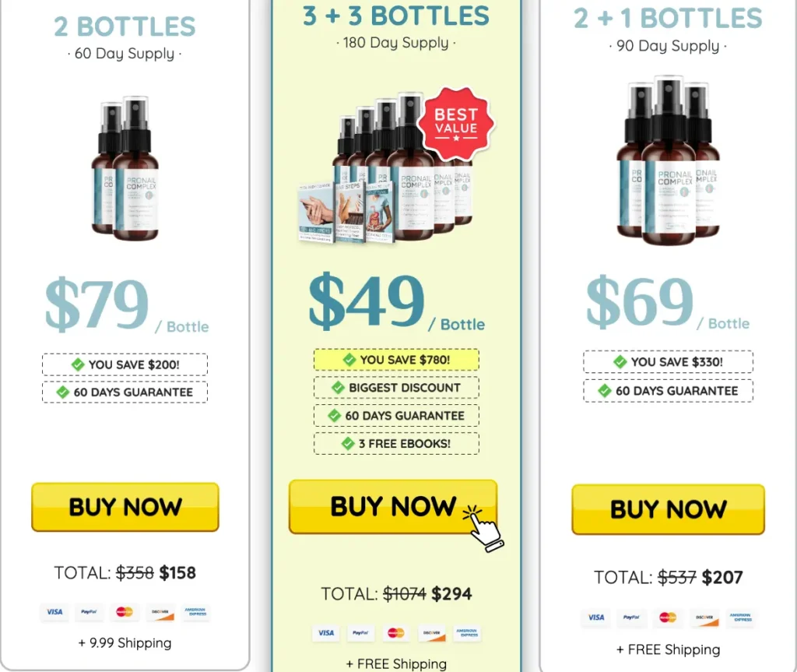797x672 pixels.
Task: Click the Mastercard icon under the $207 total
Action: pos(668,617)
